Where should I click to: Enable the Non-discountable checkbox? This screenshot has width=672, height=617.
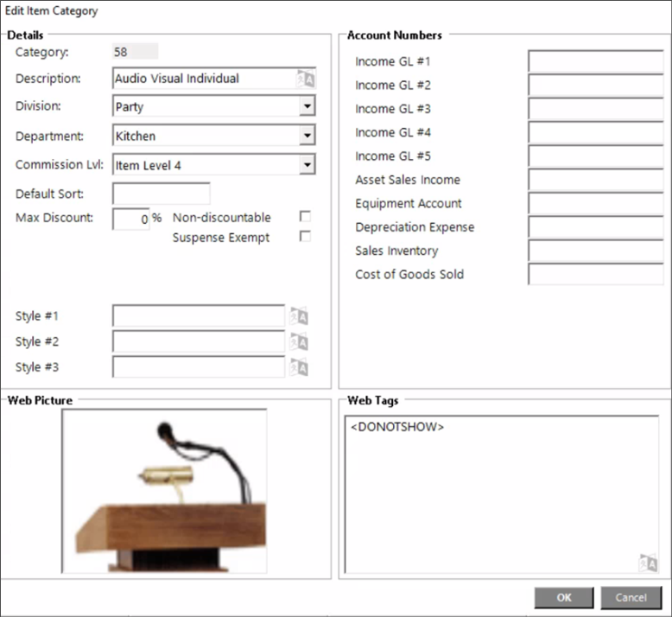click(x=305, y=217)
